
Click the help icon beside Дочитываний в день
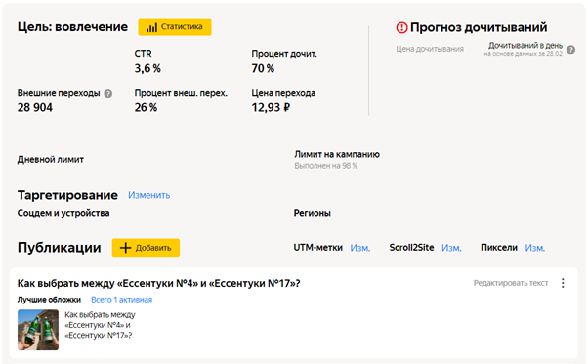click(570, 50)
